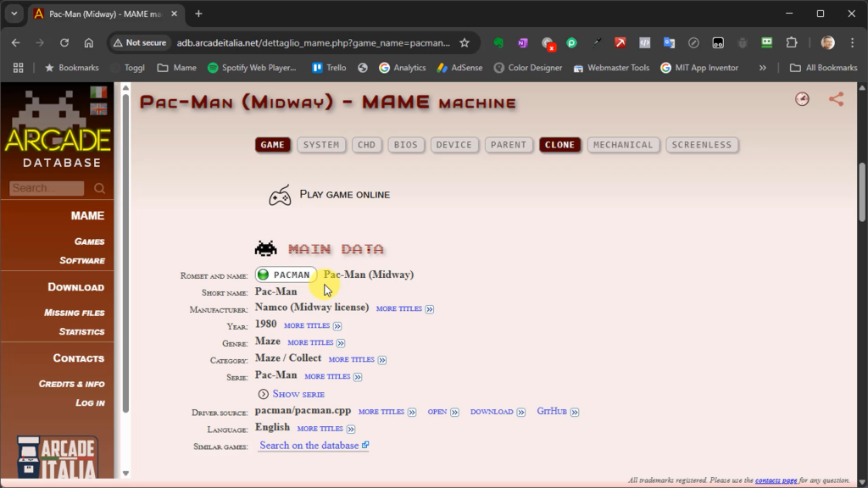This screenshot has width=868, height=488.
Task: Open More titles for Category Maze / Collect
Action: click(357, 359)
